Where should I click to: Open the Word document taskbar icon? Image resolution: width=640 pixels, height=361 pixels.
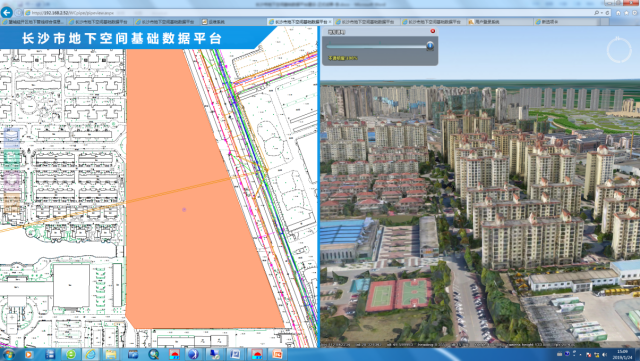(235, 354)
